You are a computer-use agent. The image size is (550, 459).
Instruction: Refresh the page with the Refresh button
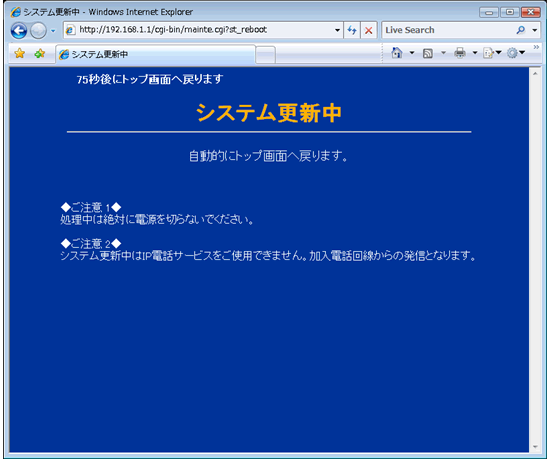point(352,30)
